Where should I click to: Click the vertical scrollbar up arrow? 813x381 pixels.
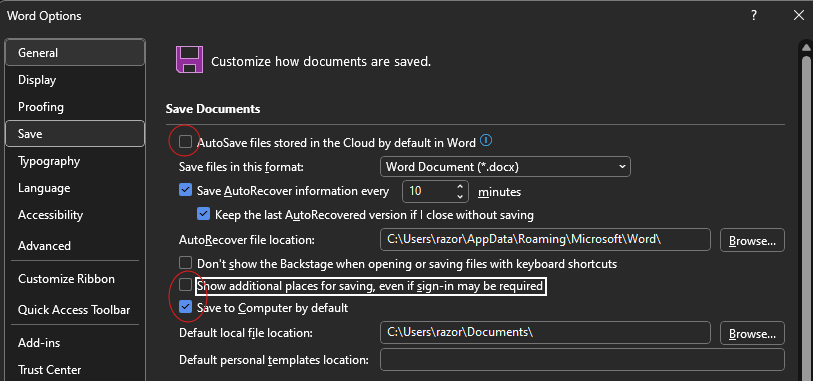[806, 48]
